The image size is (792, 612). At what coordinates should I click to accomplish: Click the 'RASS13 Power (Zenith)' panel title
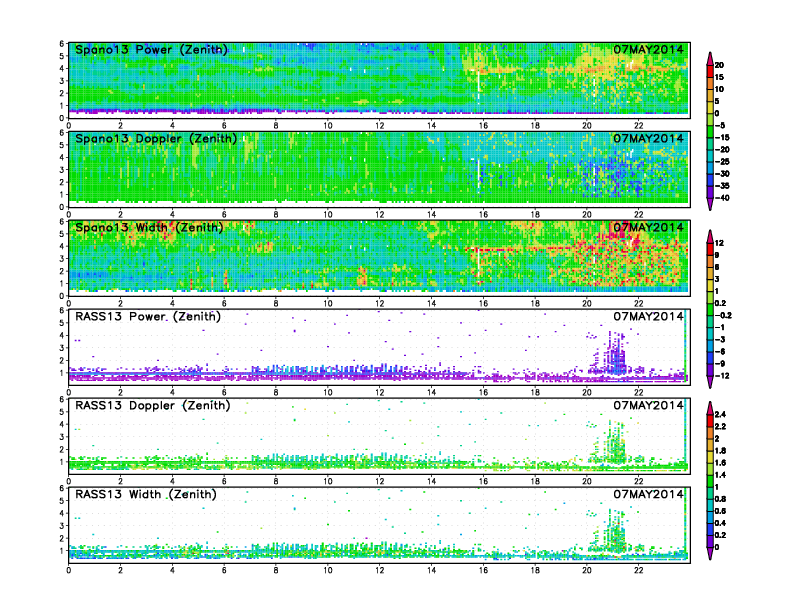tap(147, 317)
